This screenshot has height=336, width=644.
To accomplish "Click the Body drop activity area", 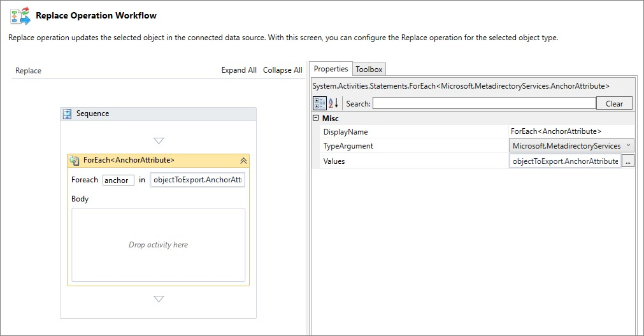I will [x=159, y=245].
